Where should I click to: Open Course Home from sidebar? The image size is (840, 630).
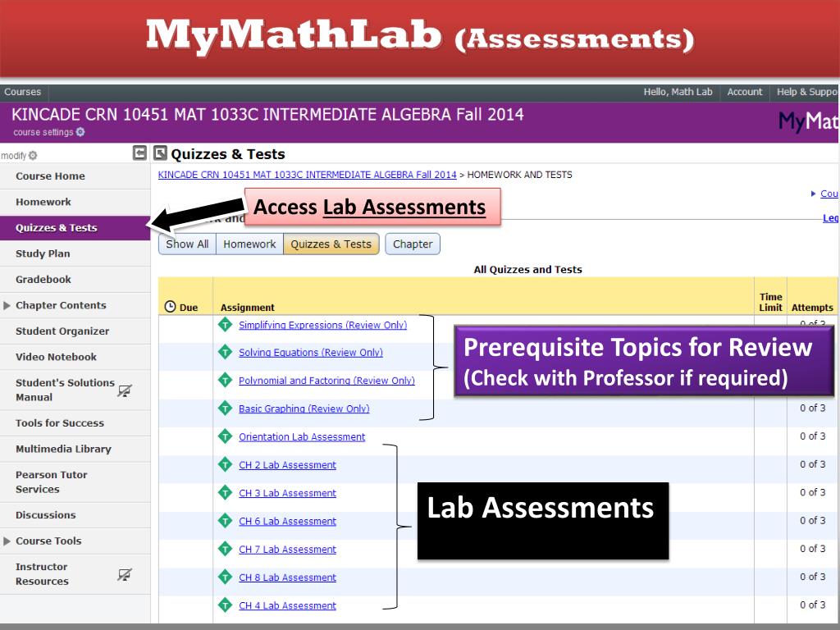pos(75,176)
